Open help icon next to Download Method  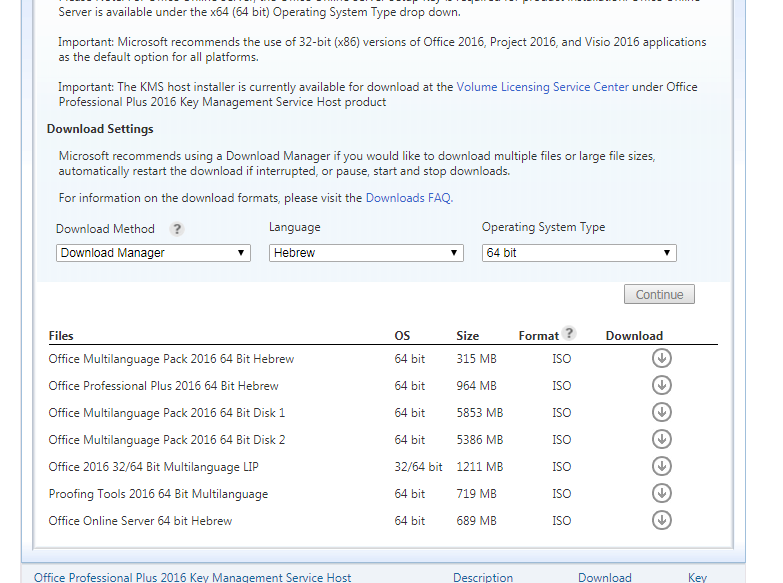click(176, 229)
